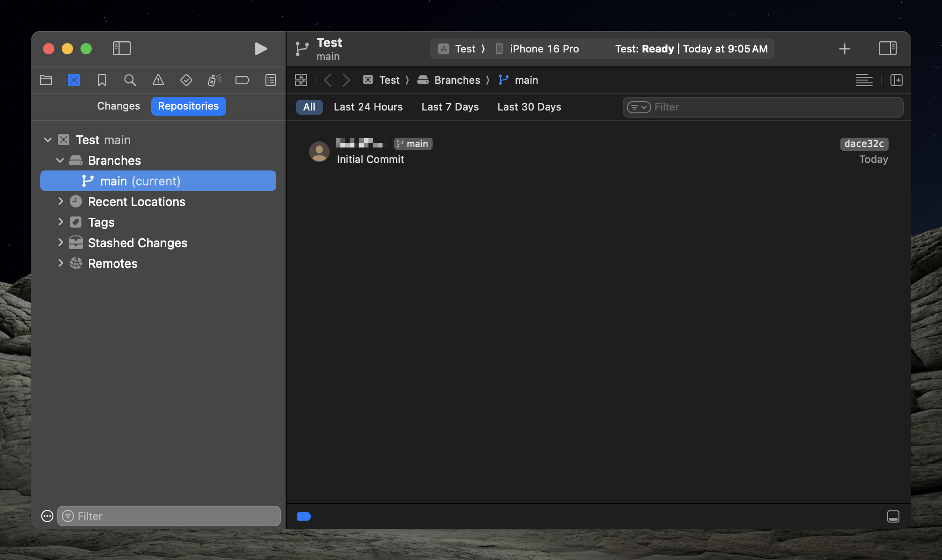Select the Bookmark navigator icon

pos(102,80)
